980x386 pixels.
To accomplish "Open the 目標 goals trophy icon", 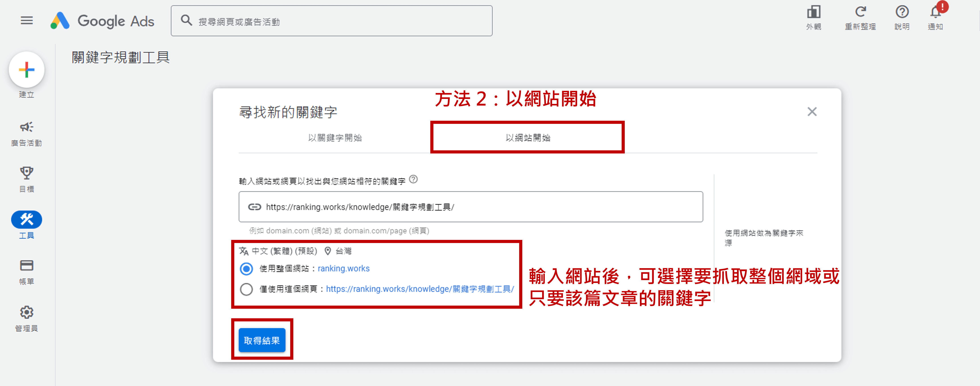I will (27, 173).
